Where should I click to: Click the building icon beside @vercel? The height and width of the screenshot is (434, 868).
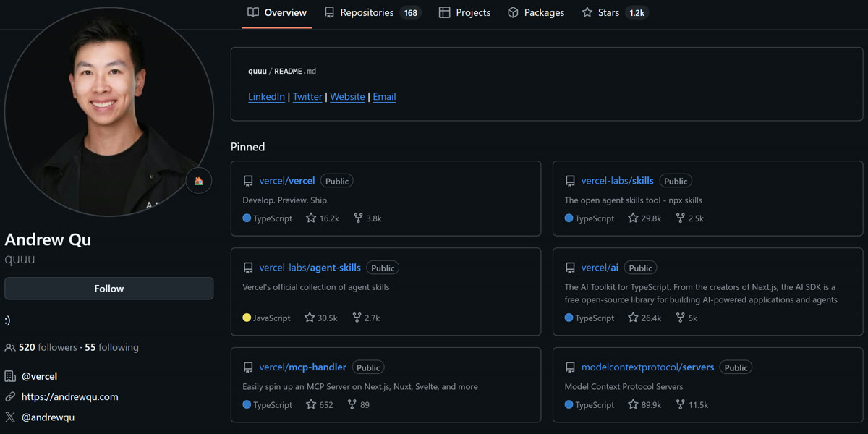tap(10, 376)
